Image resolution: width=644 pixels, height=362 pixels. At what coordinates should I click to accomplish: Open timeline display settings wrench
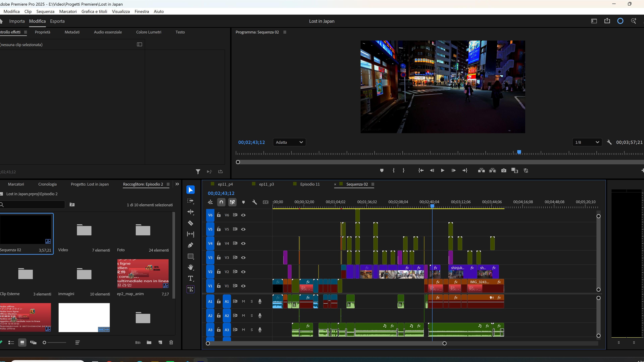[255, 202]
